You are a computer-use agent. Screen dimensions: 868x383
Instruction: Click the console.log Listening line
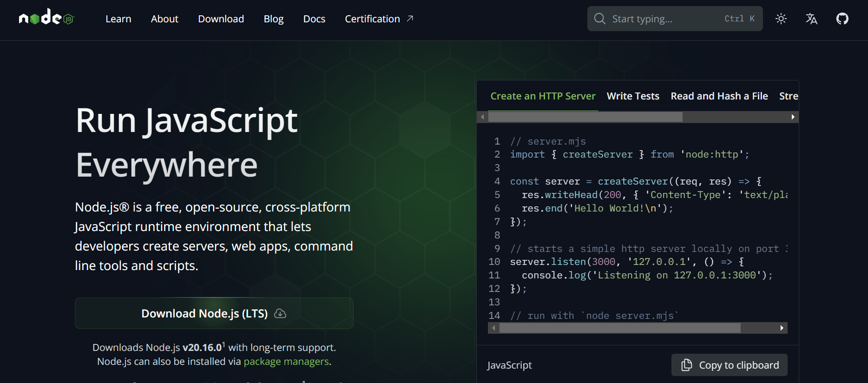(x=647, y=275)
